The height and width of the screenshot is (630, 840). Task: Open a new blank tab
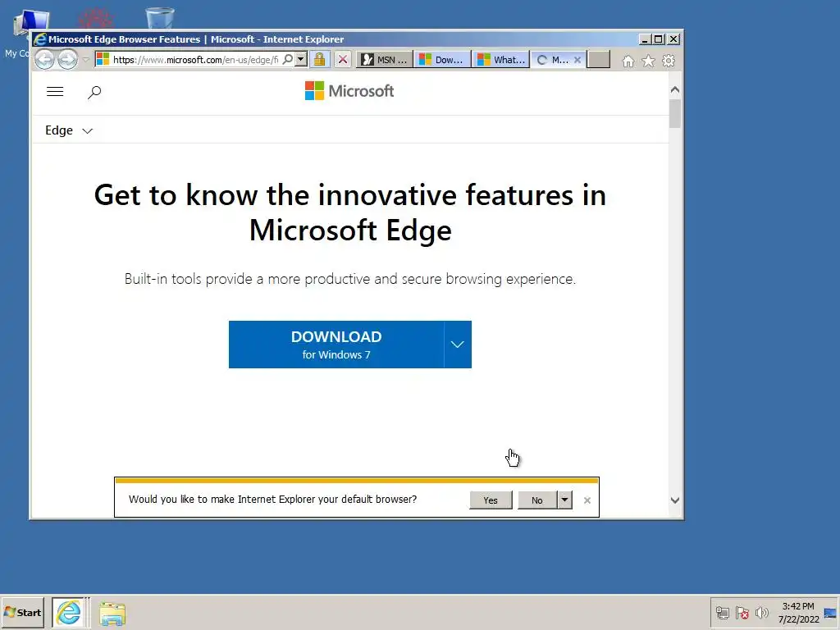pyautogui.click(x=598, y=59)
